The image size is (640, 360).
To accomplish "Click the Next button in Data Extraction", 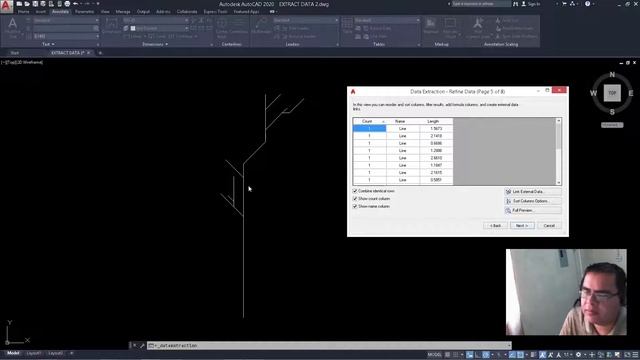I will pyautogui.click(x=522, y=225).
